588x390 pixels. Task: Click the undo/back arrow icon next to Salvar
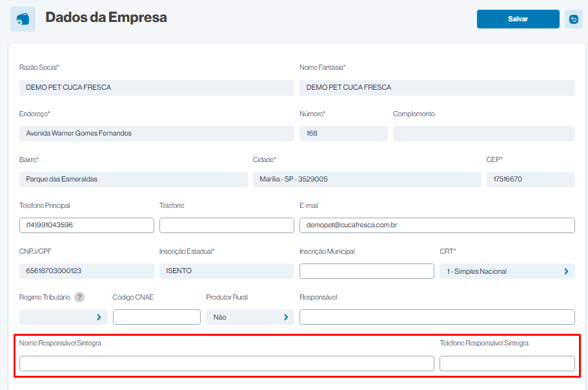pyautogui.click(x=573, y=19)
